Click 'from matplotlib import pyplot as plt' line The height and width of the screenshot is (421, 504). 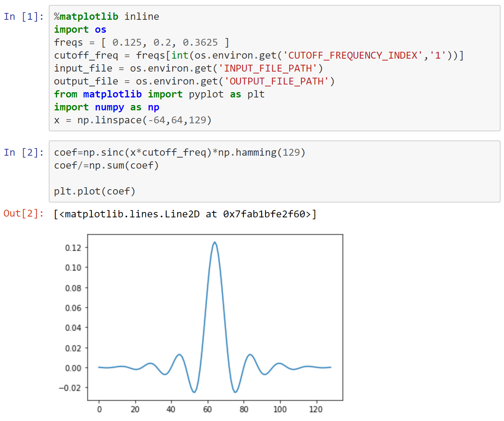pyautogui.click(x=159, y=94)
